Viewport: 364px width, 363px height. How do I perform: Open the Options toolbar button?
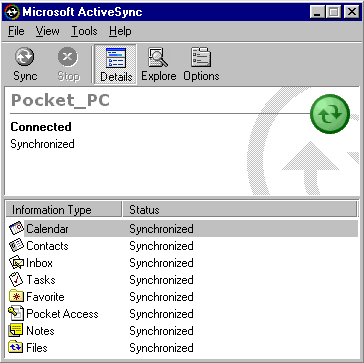pyautogui.click(x=201, y=64)
